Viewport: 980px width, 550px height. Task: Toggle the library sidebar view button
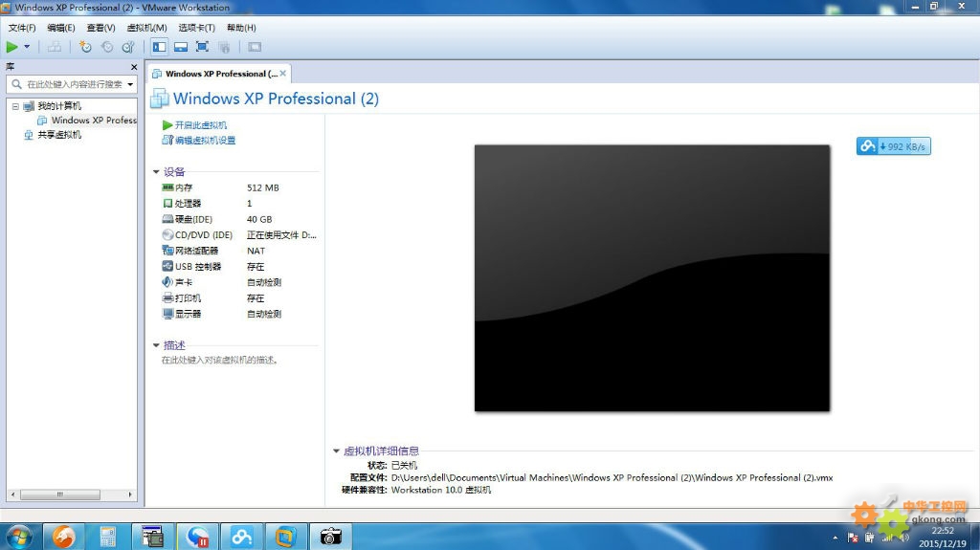point(160,47)
